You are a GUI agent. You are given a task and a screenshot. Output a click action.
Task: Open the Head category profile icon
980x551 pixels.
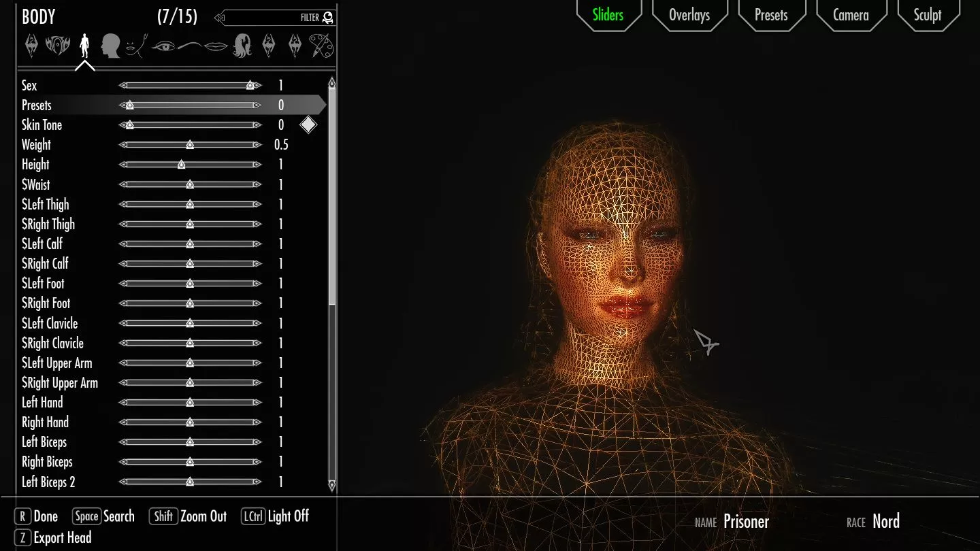(111, 46)
